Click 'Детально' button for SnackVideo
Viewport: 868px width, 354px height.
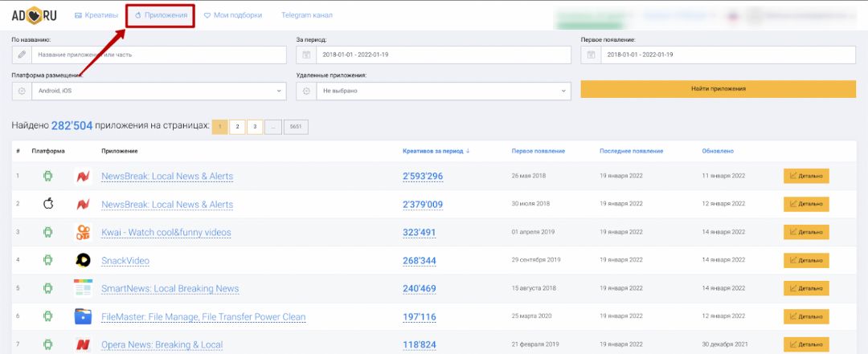coord(806,260)
